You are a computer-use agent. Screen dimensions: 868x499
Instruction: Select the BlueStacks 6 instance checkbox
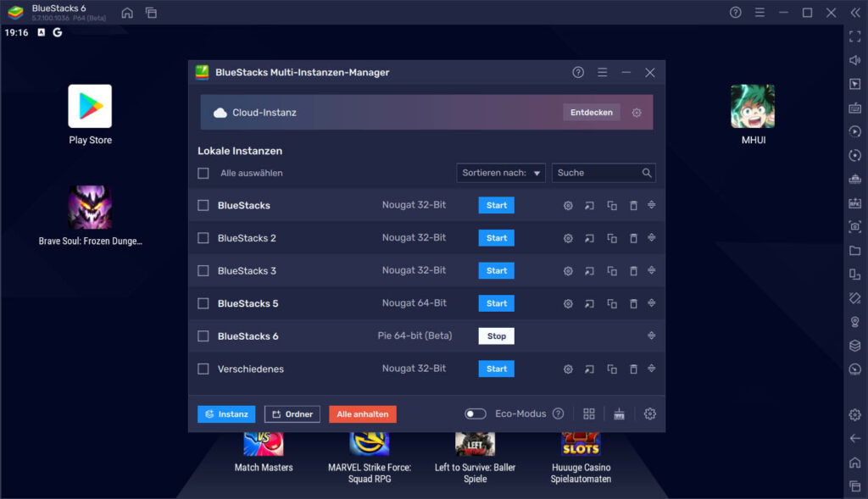(x=203, y=335)
